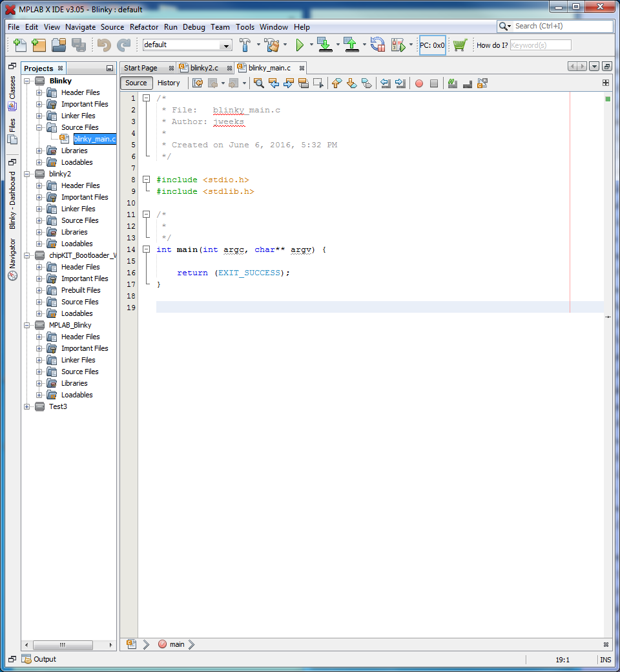Click the green Run Project arrow

click(300, 45)
